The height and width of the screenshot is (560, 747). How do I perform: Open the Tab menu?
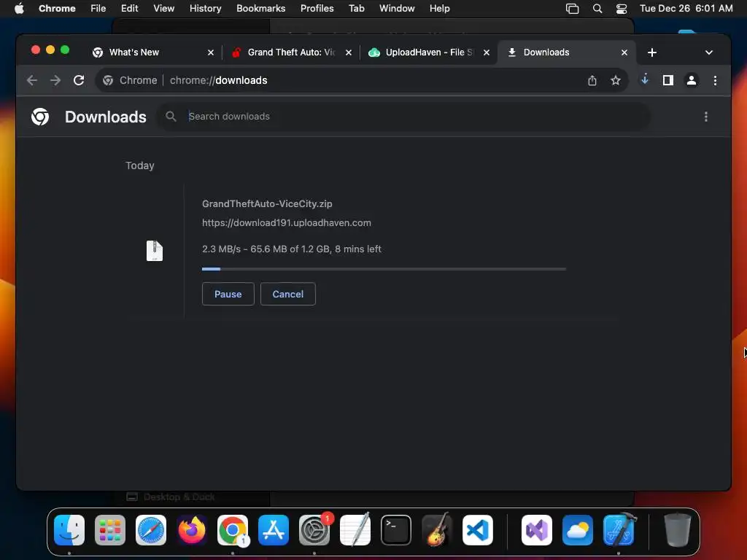point(356,9)
